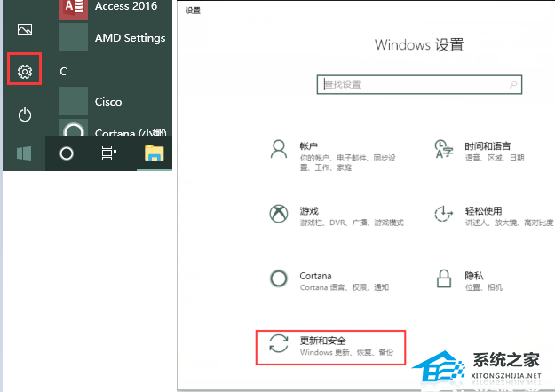Open 时间和语言 settings category
555x392 pixels.
click(x=480, y=151)
